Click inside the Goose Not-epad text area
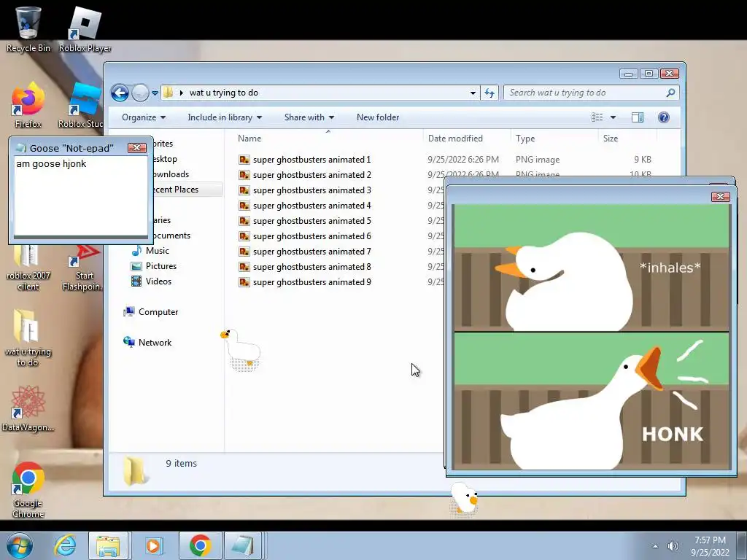Screen dimensions: 747x560 (x=80, y=196)
